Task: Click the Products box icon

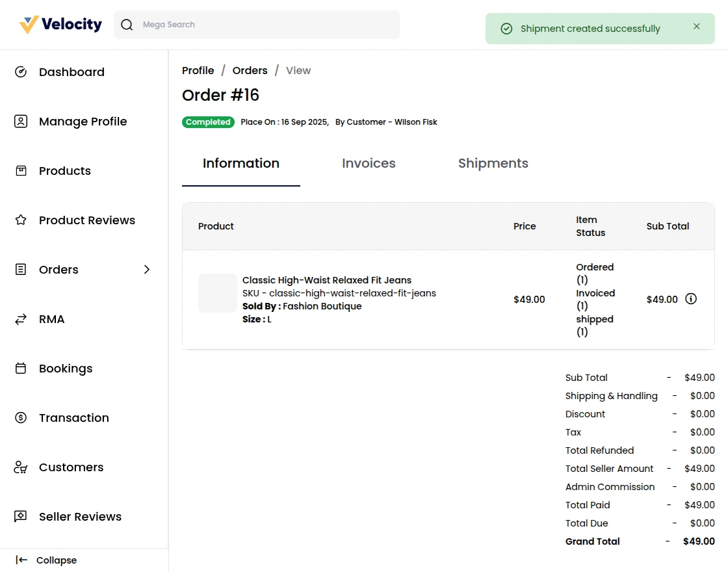Action: pos(21,171)
